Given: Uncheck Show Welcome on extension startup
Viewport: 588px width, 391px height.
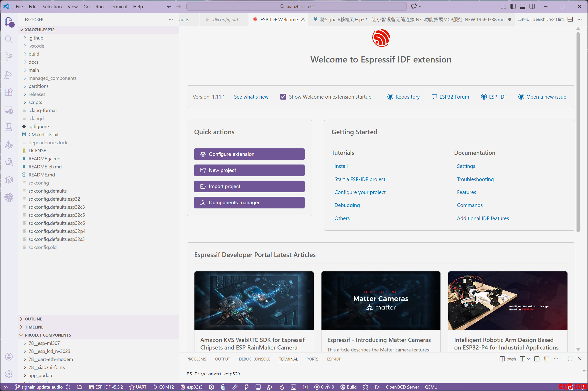Looking at the screenshot, I should point(283,97).
